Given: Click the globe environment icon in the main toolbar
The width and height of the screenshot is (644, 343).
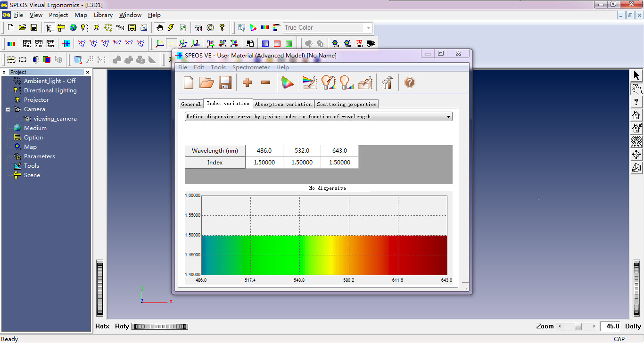Looking at the screenshot, I should [x=73, y=28].
